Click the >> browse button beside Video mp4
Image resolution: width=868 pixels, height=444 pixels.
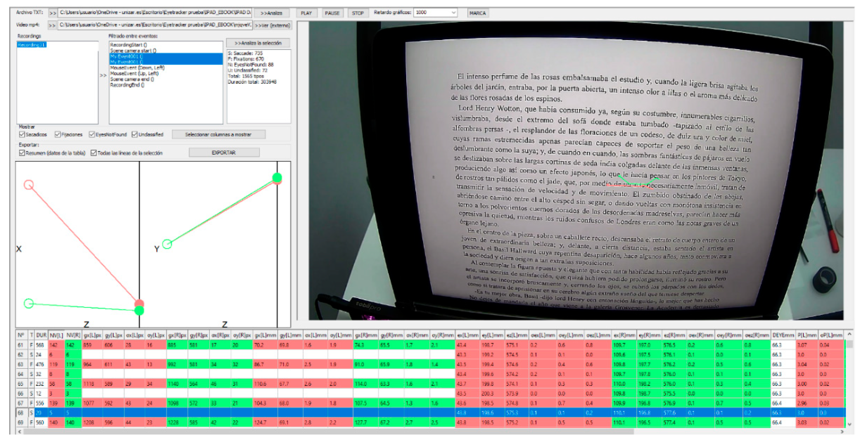(52, 25)
